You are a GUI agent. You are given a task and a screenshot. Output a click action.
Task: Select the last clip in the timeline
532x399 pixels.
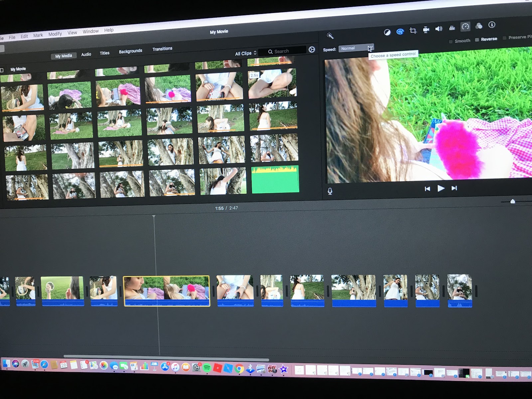[460, 291]
